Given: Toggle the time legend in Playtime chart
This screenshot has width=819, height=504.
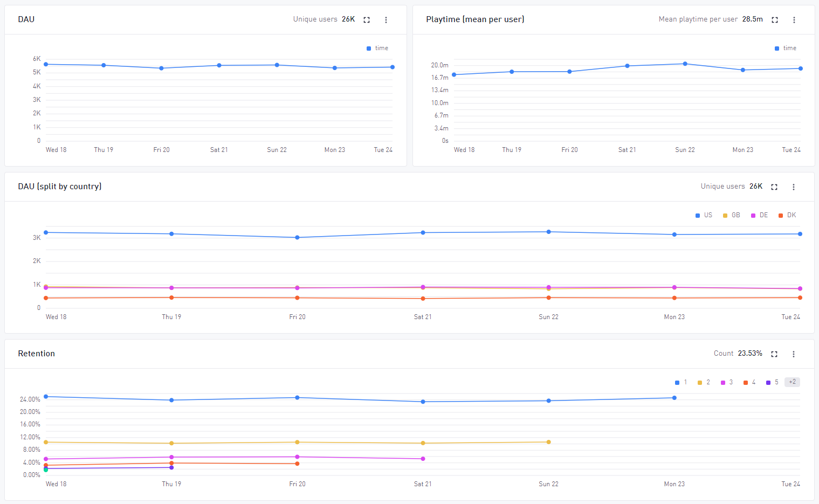Looking at the screenshot, I should point(786,49).
